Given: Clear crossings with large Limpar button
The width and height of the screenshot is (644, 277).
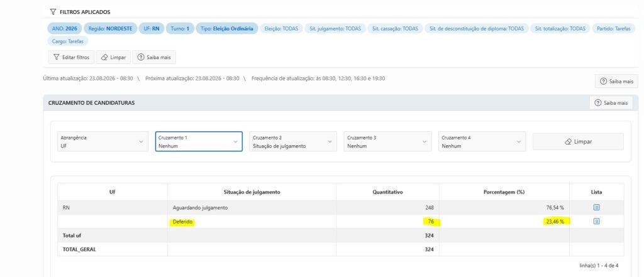Looking at the screenshot, I should coord(578,141).
